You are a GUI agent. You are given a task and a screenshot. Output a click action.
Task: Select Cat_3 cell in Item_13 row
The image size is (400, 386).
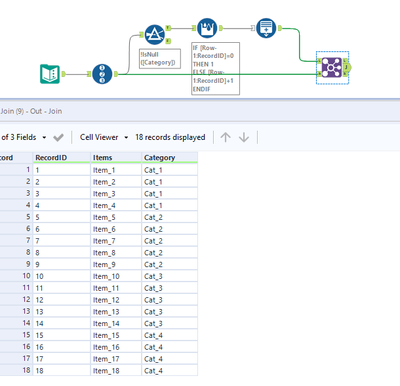(170, 312)
